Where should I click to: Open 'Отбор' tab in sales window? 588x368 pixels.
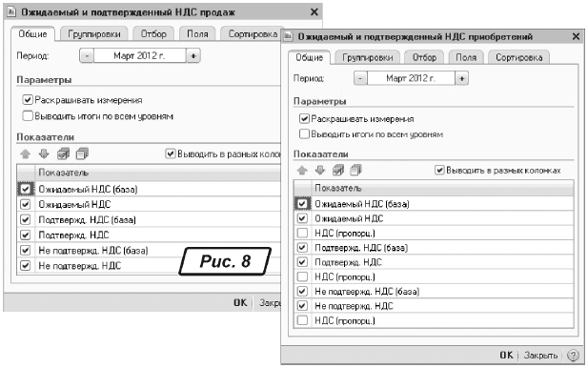point(153,34)
